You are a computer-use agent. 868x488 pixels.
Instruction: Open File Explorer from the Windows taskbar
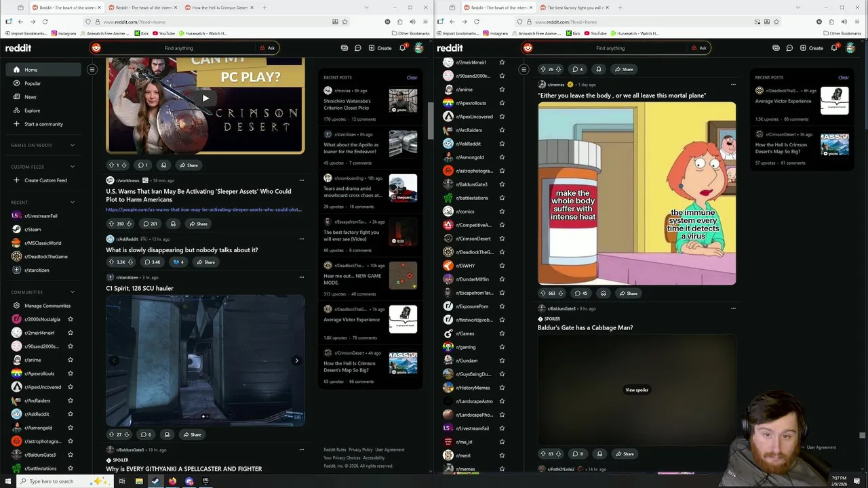point(138,481)
